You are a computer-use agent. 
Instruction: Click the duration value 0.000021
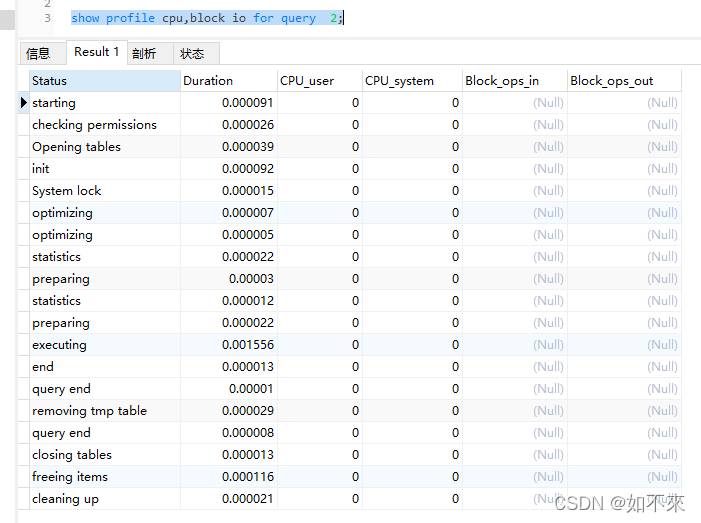coord(248,498)
